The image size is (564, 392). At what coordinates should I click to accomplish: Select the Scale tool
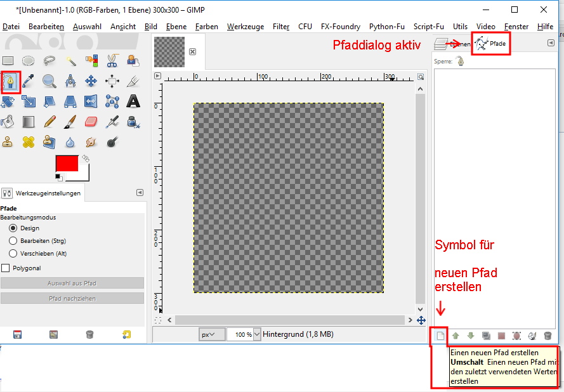tap(29, 101)
